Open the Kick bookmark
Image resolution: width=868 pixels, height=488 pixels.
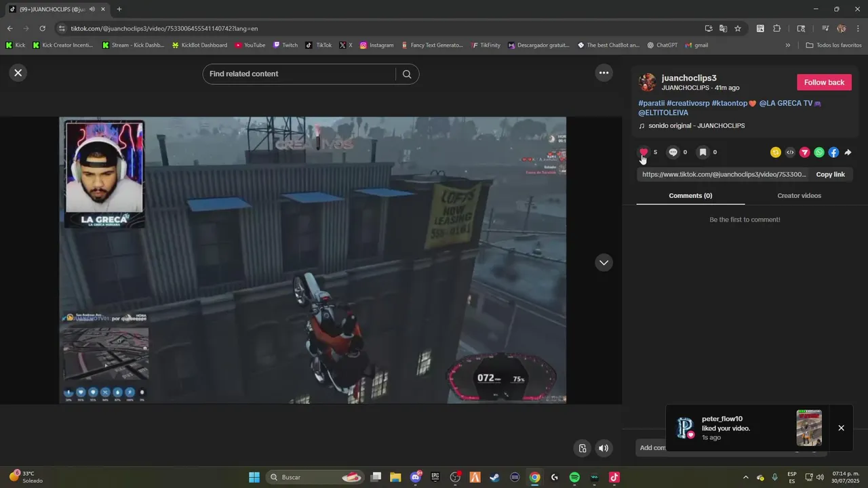(x=16, y=45)
